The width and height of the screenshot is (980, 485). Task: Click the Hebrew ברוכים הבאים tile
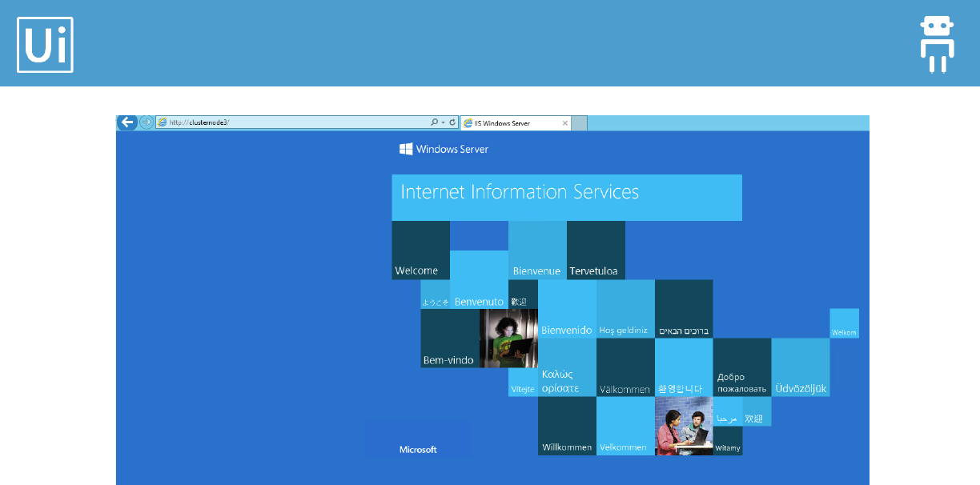684,309
